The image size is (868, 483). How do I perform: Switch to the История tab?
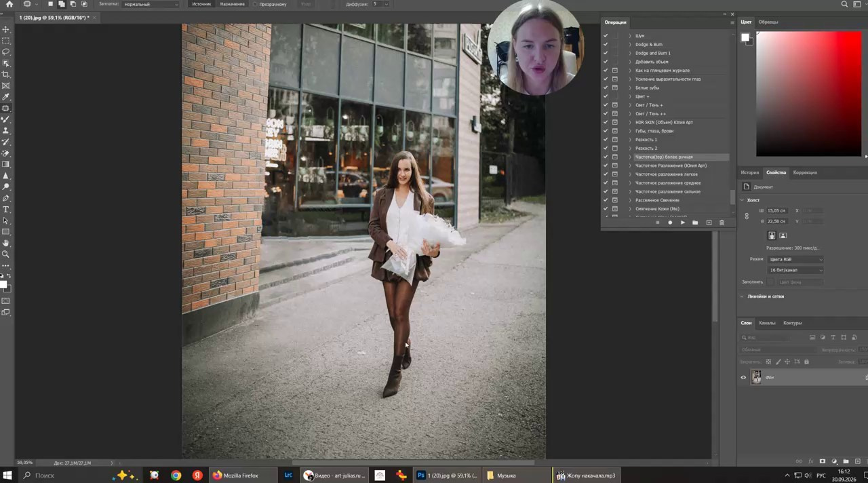point(749,172)
